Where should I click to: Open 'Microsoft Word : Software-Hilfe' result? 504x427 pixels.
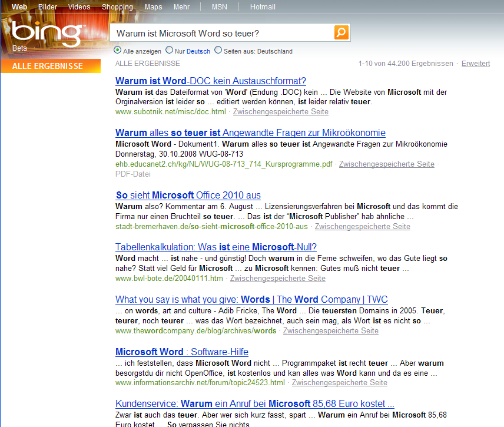182,352
